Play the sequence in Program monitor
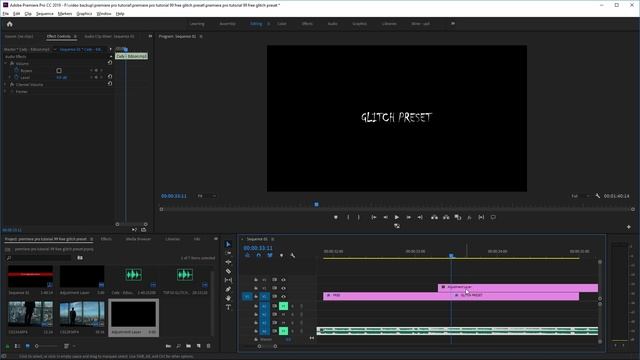640x360 pixels. 397,217
